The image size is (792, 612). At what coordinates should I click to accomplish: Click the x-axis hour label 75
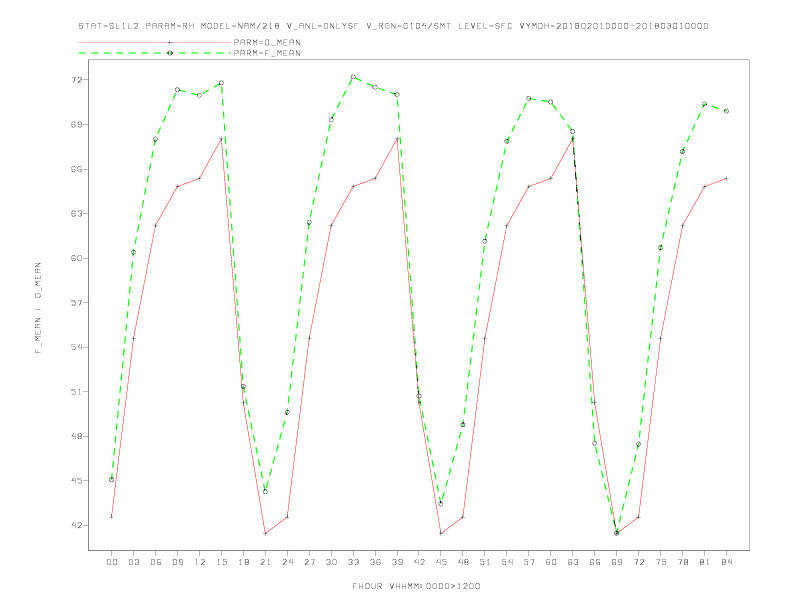(x=661, y=562)
